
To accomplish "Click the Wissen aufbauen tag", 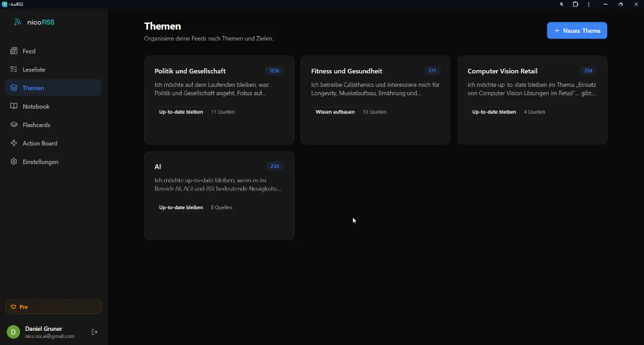I will [x=335, y=112].
